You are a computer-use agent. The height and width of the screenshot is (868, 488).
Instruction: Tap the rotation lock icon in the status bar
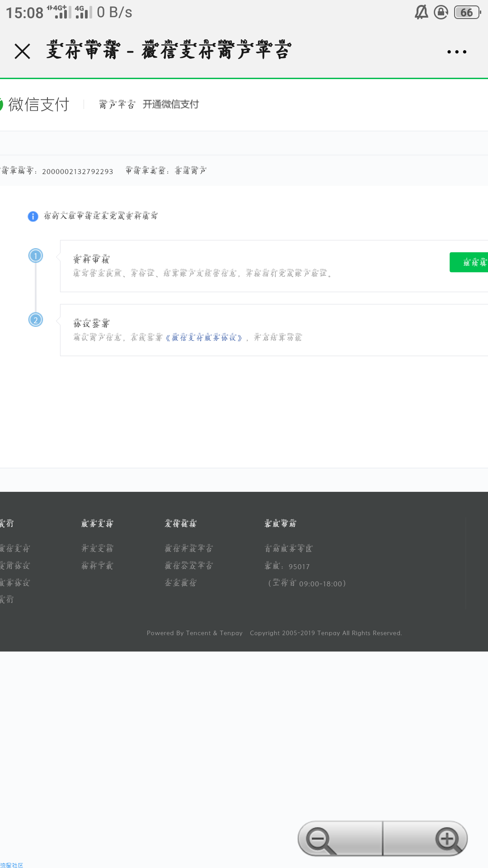pyautogui.click(x=441, y=12)
